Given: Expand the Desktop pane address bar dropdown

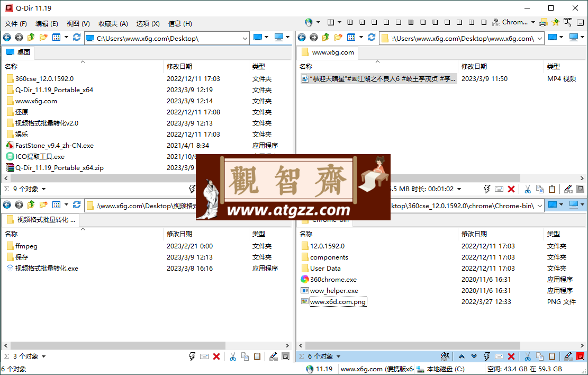Looking at the screenshot, I should coord(245,38).
